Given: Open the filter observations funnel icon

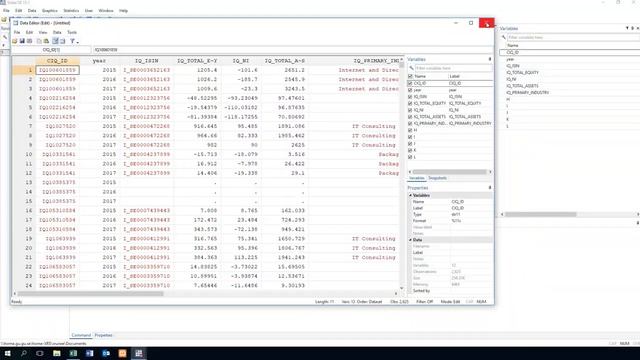Looking at the screenshot, I should pyautogui.click(x=72, y=41).
